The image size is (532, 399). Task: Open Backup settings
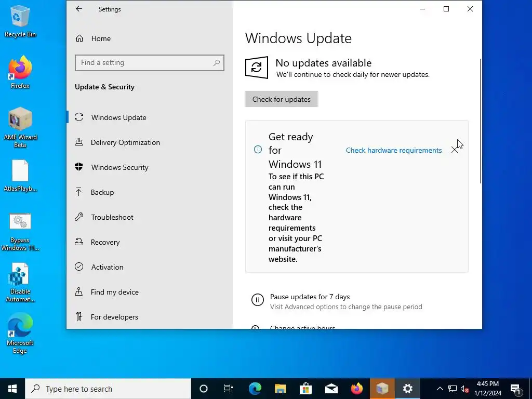149,192
